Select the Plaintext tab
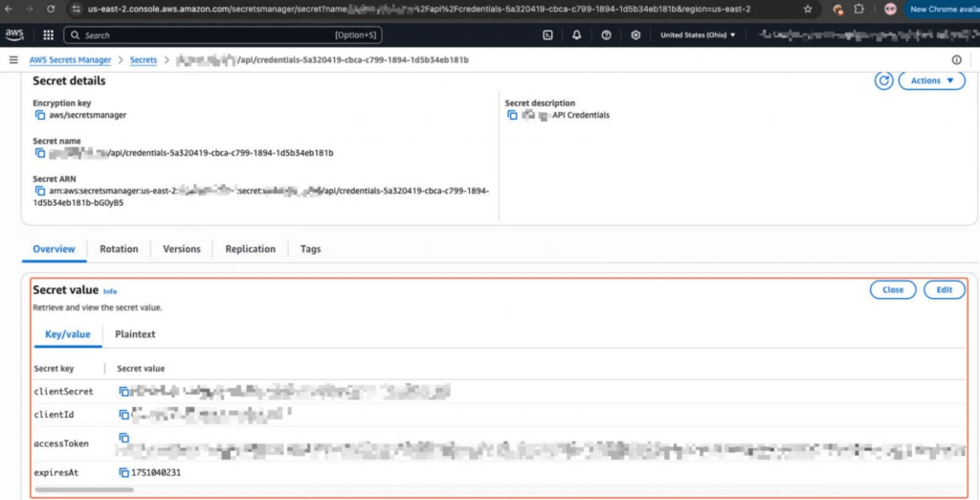The height and width of the screenshot is (500, 980). pyautogui.click(x=135, y=334)
